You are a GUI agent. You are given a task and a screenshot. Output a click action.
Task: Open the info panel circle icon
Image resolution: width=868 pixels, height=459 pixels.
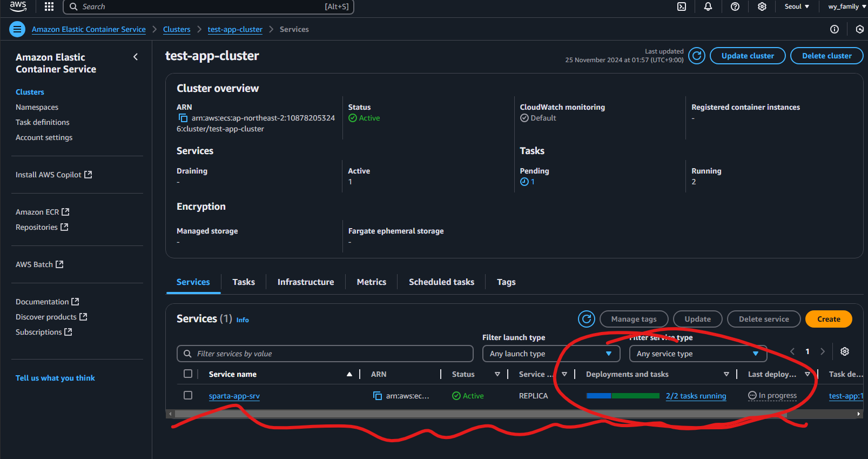coord(835,29)
